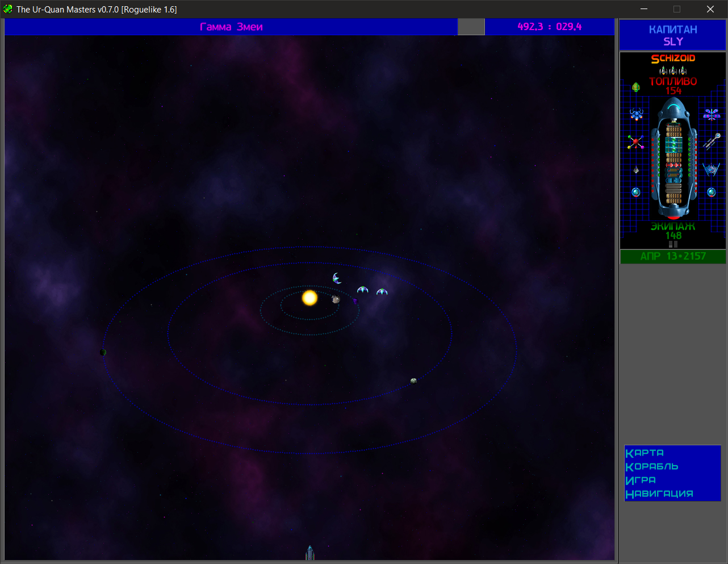Select the red molecule-shaped escort ship
The width and height of the screenshot is (728, 564).
pos(635,142)
